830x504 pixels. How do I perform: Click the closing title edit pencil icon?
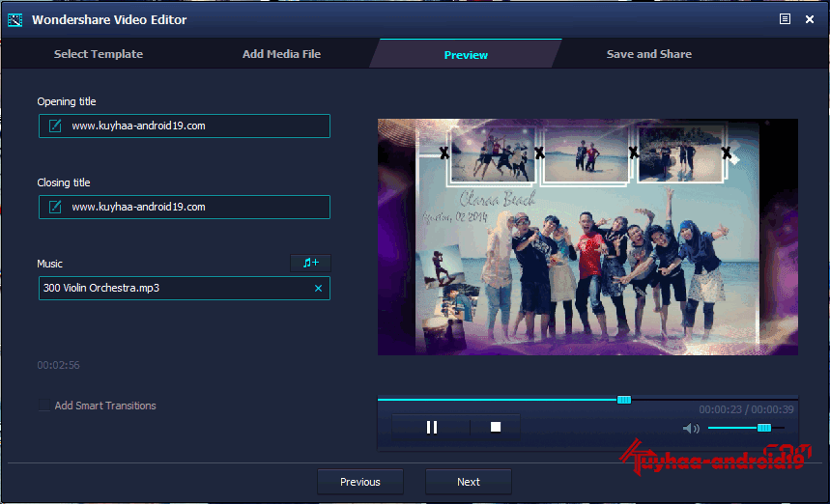55,207
